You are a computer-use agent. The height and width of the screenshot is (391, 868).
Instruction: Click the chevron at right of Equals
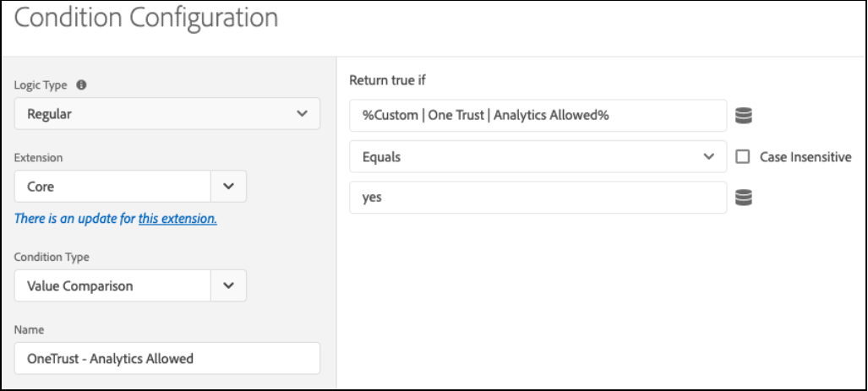(x=708, y=156)
